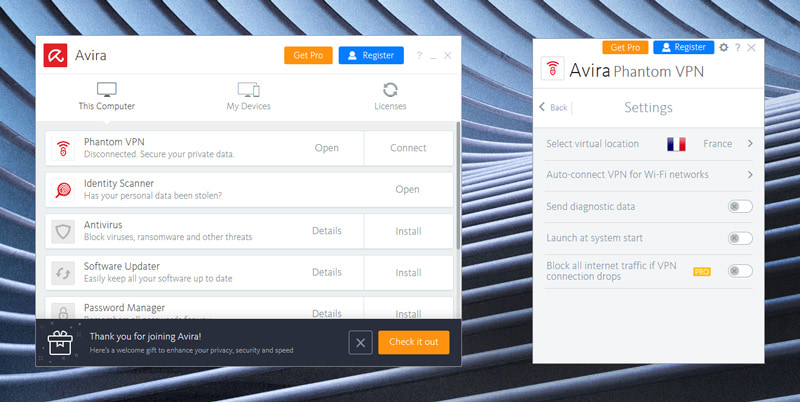Image resolution: width=800 pixels, height=402 pixels.
Task: Click the Antivirus shield icon
Action: [63, 231]
